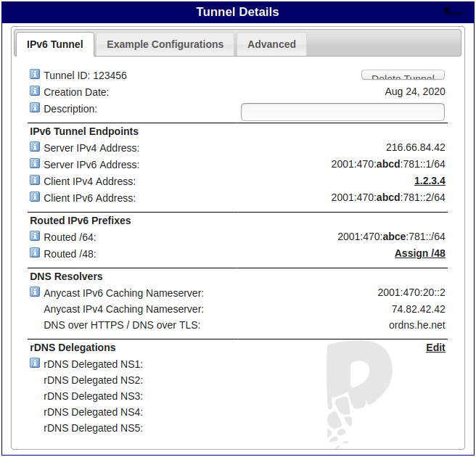Click DNS over HTTPS / DNS over TLS label
Viewport: 476px width, 457px height.
pos(122,325)
